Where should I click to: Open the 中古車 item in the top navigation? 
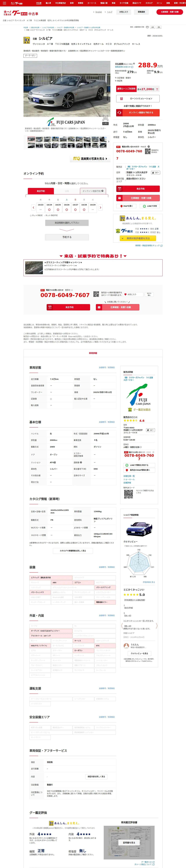click(x=39, y=3)
